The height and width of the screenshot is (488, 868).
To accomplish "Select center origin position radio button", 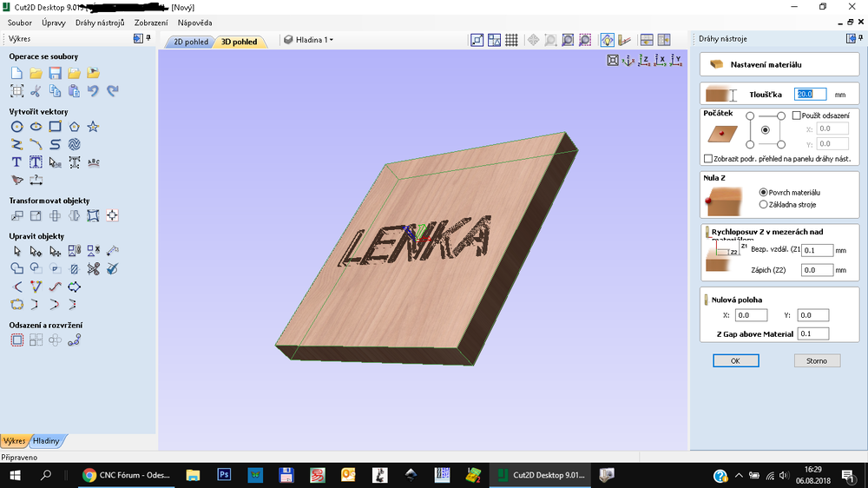I will [765, 129].
